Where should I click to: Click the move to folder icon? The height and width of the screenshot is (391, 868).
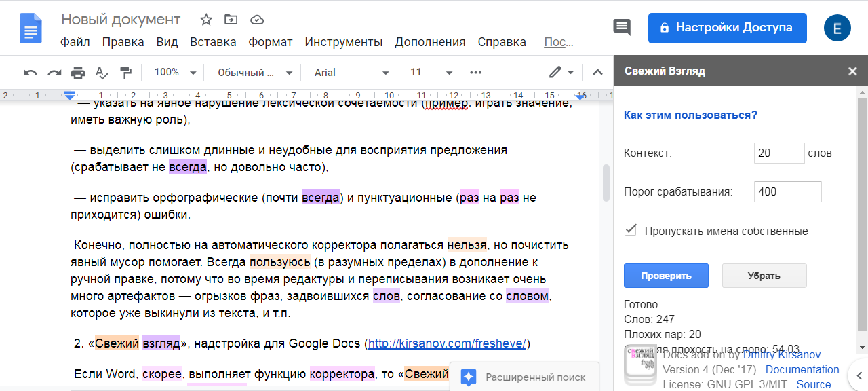click(231, 19)
